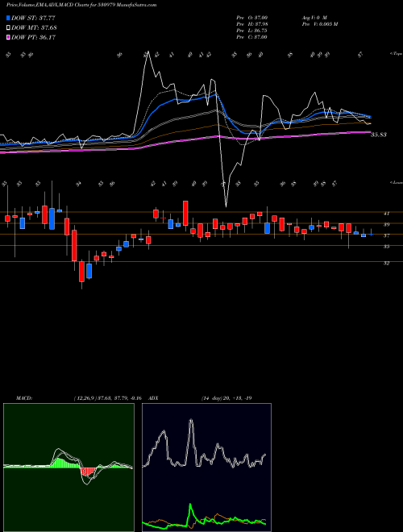This screenshot has width=403, height=532.
Task: Click the 'ADX' panel heading
Action: pyautogui.click(x=154, y=398)
